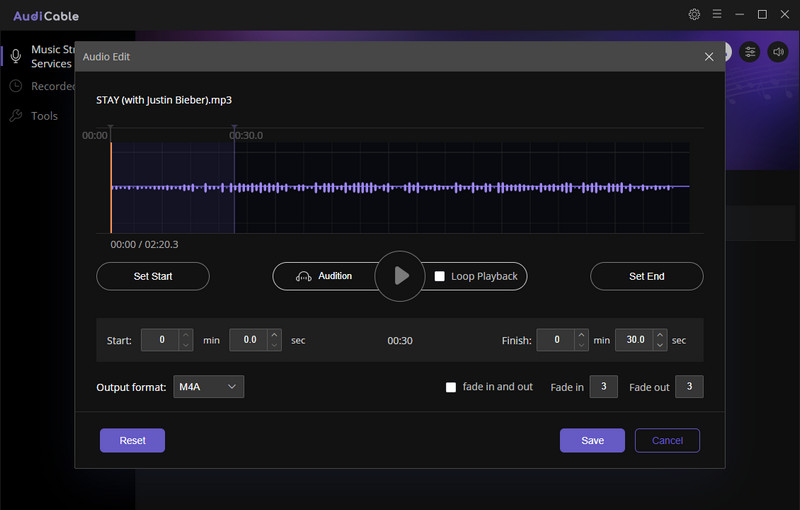Viewport: 800px width, 510px height.
Task: Enable the Loop Playback checkbox
Action: click(439, 276)
